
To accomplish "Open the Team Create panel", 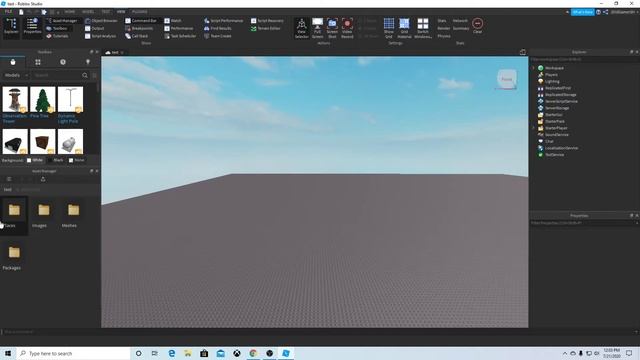I will point(218,36).
